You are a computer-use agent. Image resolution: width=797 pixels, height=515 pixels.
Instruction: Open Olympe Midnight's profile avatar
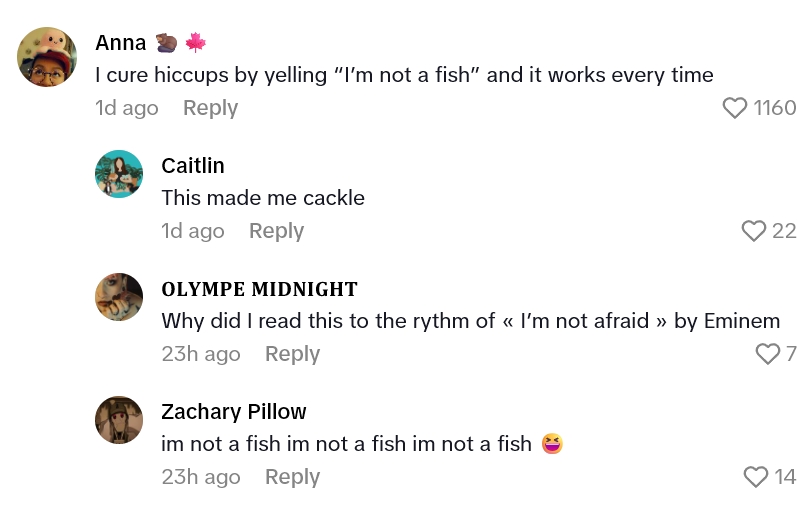[x=119, y=297]
